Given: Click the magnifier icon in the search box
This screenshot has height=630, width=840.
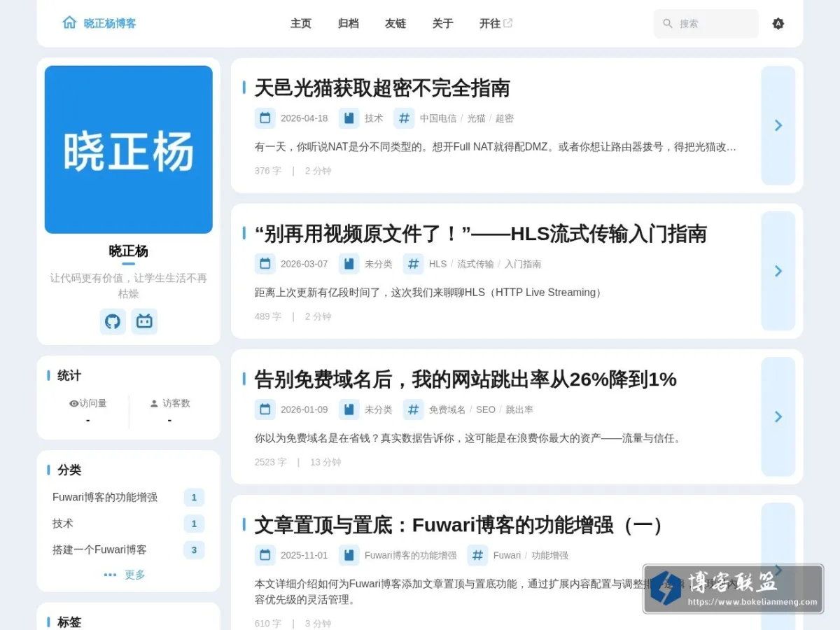Looking at the screenshot, I should click(668, 24).
